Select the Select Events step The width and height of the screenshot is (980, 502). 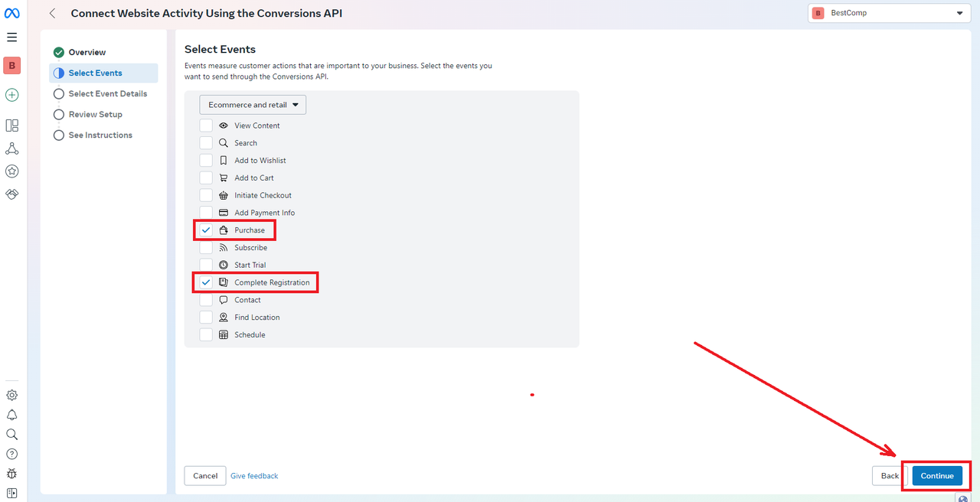click(103, 73)
